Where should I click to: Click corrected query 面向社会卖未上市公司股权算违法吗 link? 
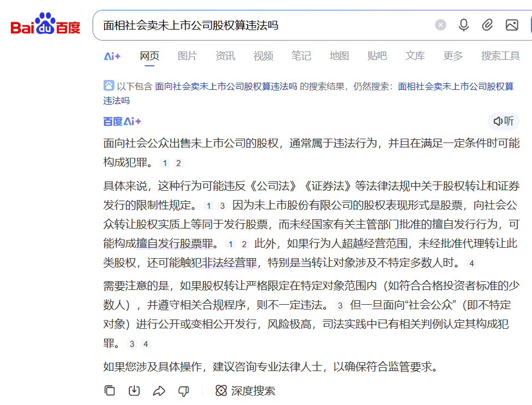click(x=226, y=86)
